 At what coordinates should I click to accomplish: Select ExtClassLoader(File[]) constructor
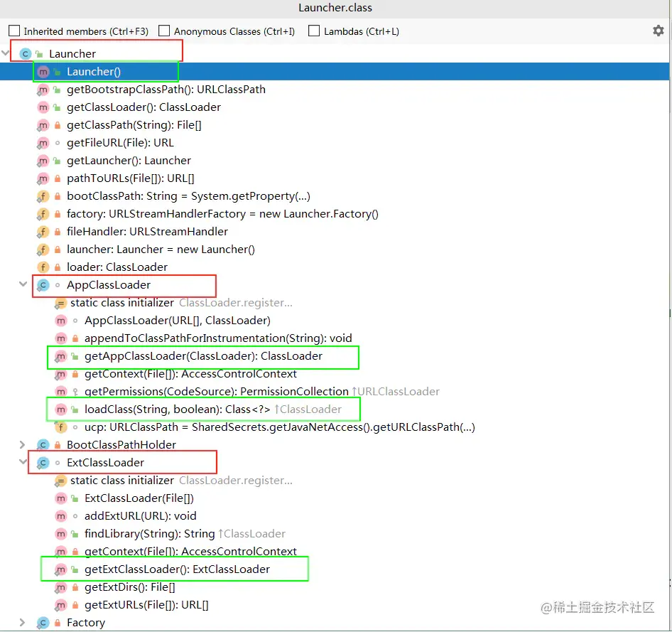139,498
